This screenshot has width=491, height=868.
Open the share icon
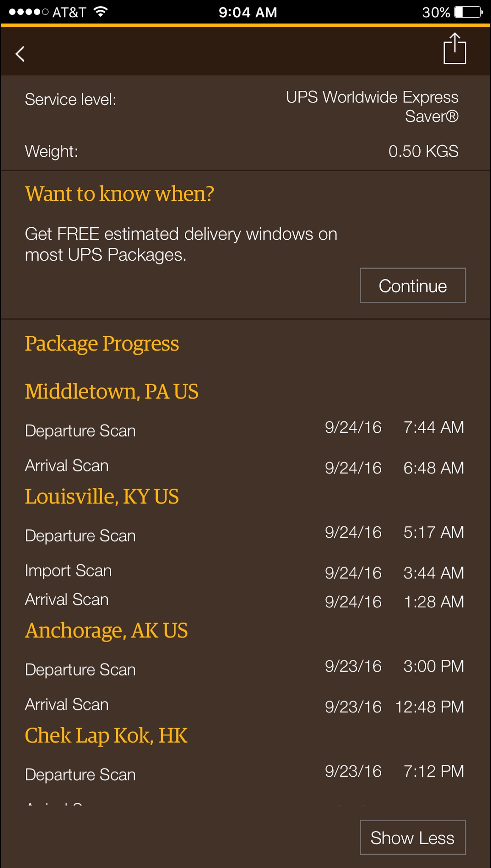pos(455,49)
